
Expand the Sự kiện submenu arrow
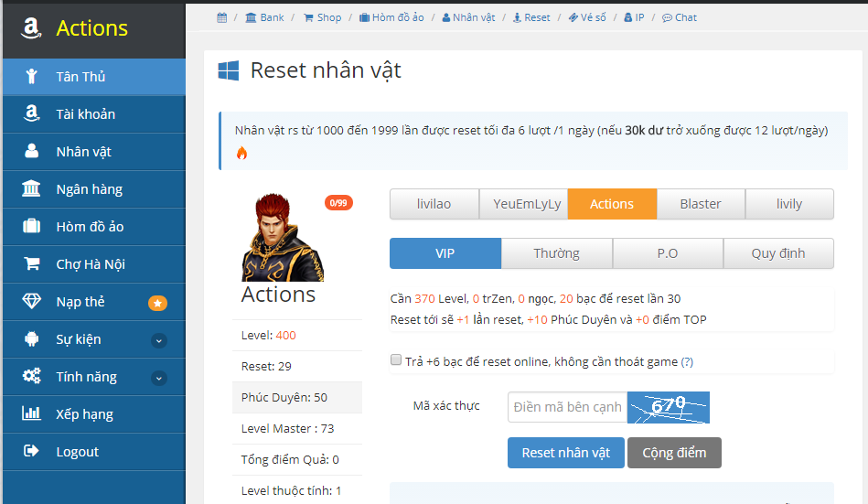pyautogui.click(x=159, y=340)
